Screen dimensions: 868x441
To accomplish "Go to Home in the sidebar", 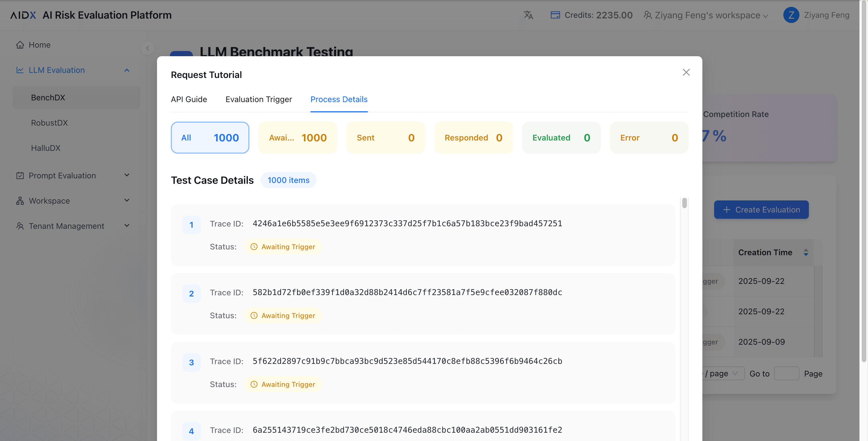I will [39, 45].
